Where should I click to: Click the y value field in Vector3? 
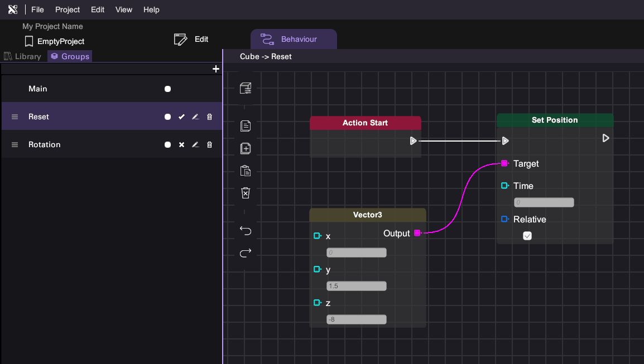tap(356, 286)
